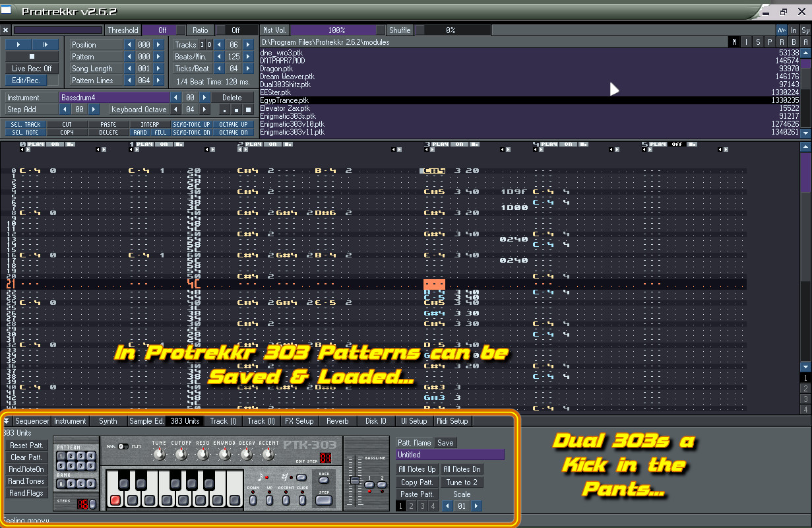Click the 303 TUNE knob

(x=159, y=455)
